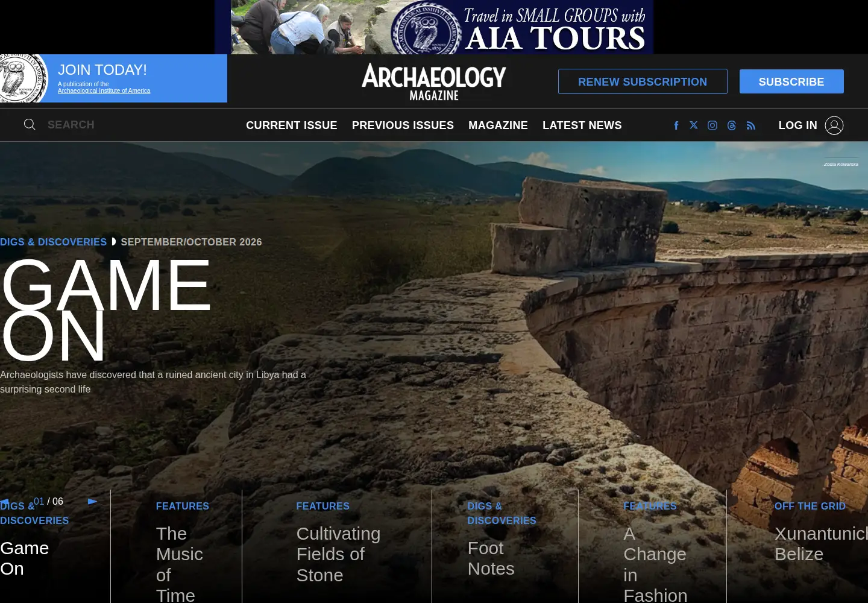Open the X (Twitter) social icon
The width and height of the screenshot is (868, 603).
[694, 125]
